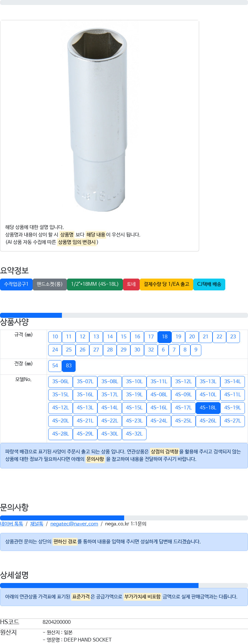The height and width of the screenshot is (644, 248).
Task: Click the 핸드소켓(롱) tag
Action: pos(50,284)
